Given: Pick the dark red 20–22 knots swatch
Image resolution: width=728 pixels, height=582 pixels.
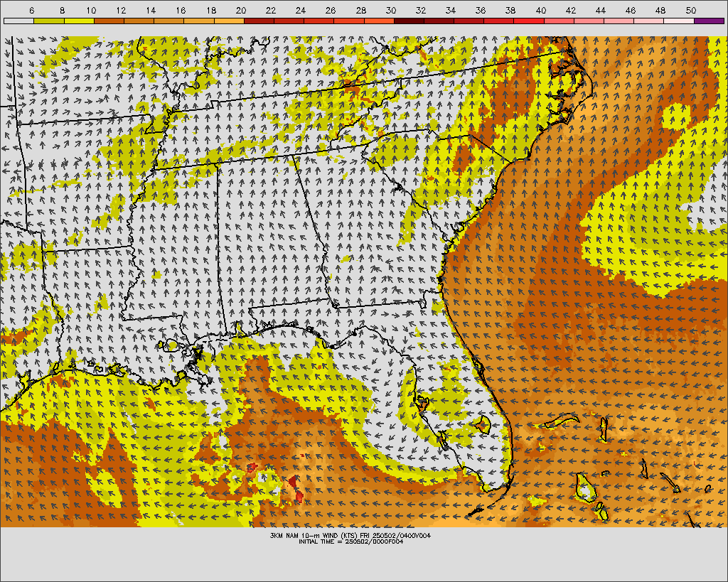Looking at the screenshot, I should click(259, 21).
